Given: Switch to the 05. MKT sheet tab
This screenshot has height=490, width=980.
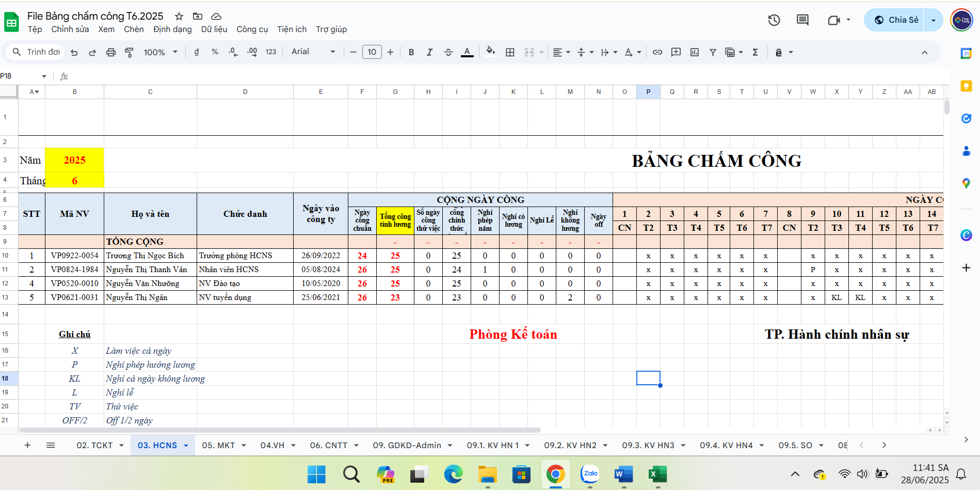Looking at the screenshot, I should 218,445.
